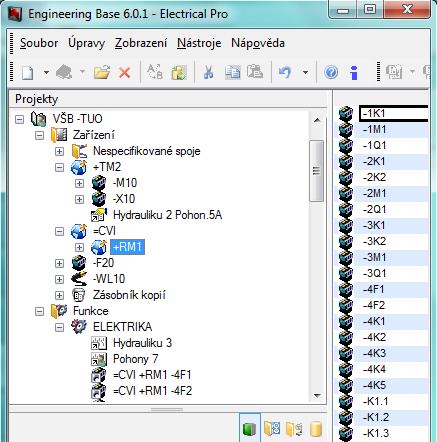Collapse the +TM2 node
437x442 pixels.
(60, 167)
